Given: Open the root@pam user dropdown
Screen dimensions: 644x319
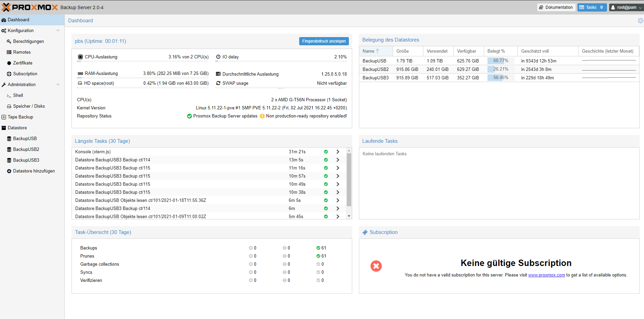Looking at the screenshot, I should (626, 7).
